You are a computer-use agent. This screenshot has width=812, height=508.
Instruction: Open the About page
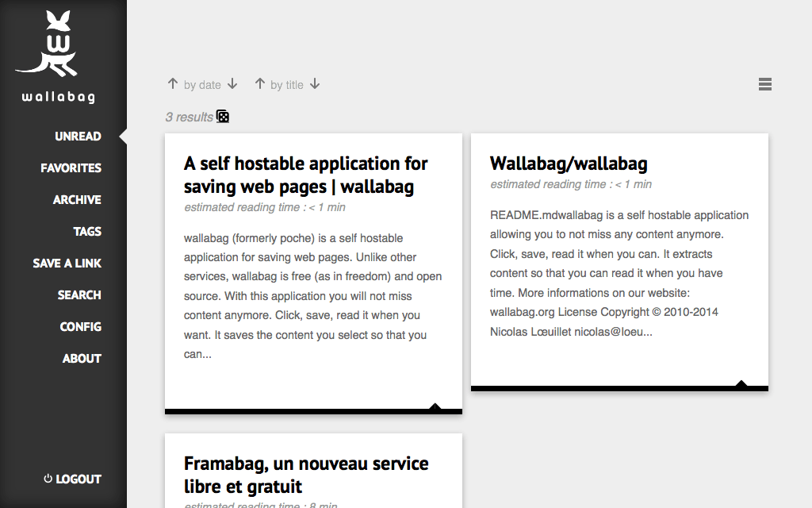82,359
